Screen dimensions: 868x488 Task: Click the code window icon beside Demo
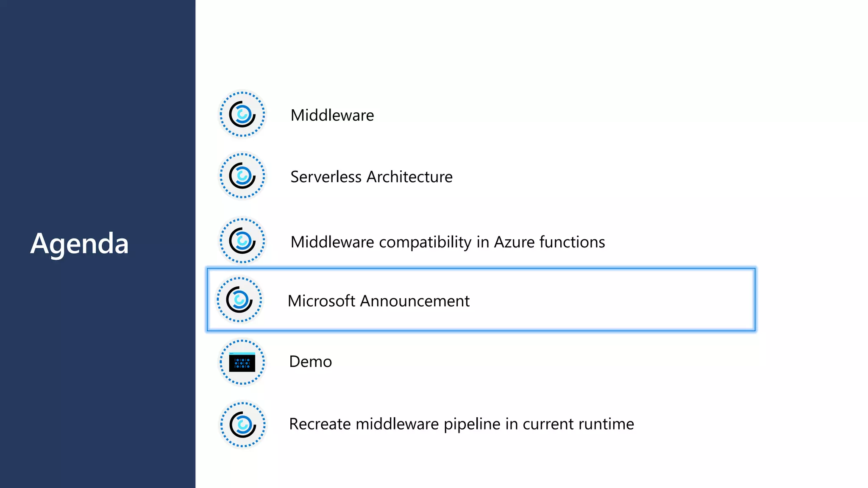pyautogui.click(x=242, y=362)
